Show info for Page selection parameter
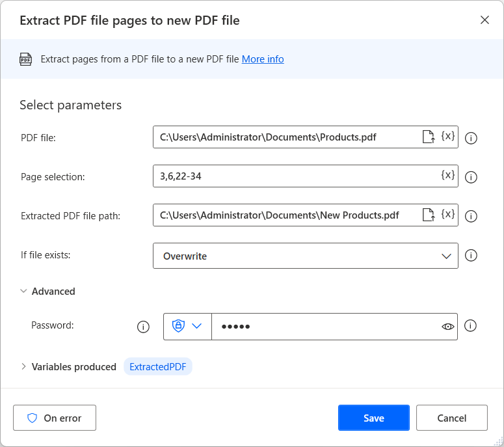This screenshot has width=504, height=447. coord(471,177)
